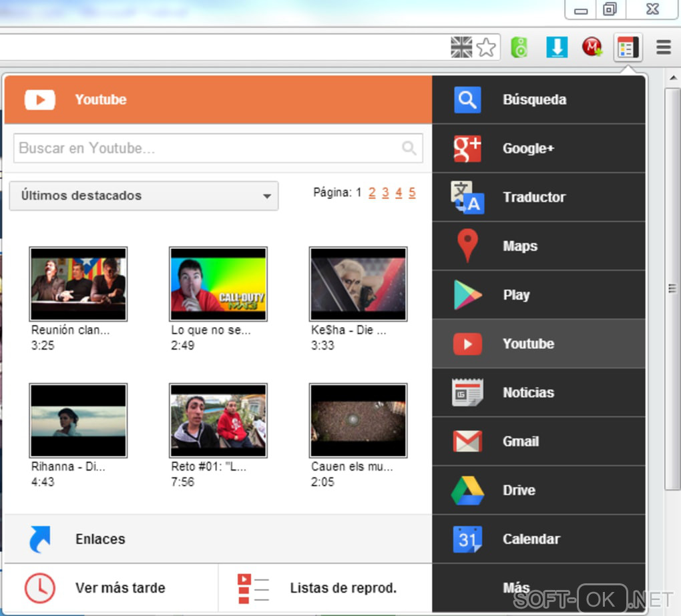The height and width of the screenshot is (616, 681).
Task: Click the red Maps pin icon
Action: [467, 246]
